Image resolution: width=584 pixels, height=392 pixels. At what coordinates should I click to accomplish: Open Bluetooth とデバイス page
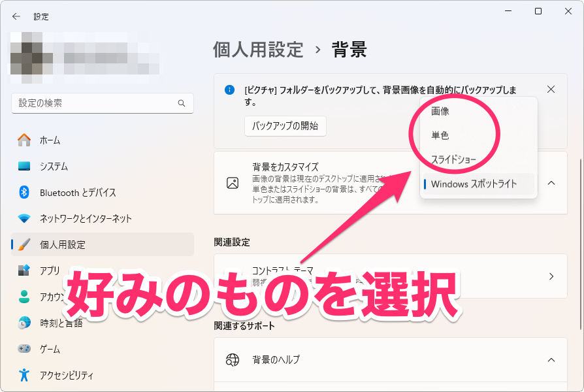coord(103,192)
